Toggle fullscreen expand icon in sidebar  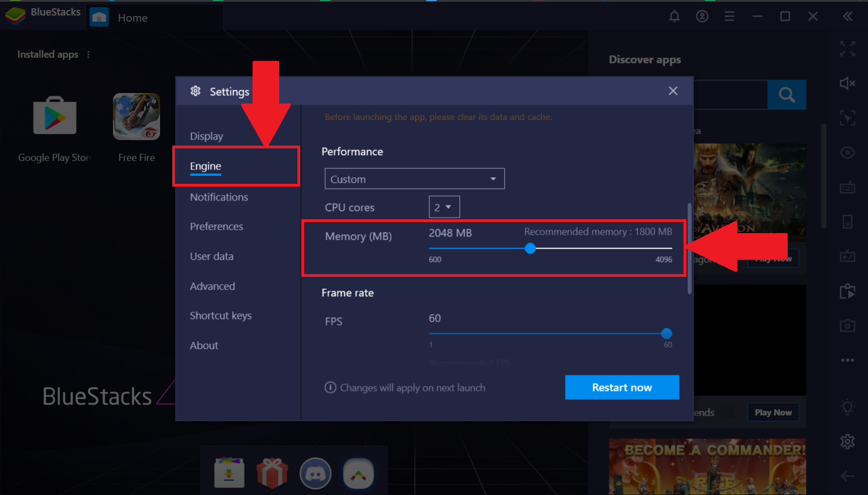pos(848,49)
